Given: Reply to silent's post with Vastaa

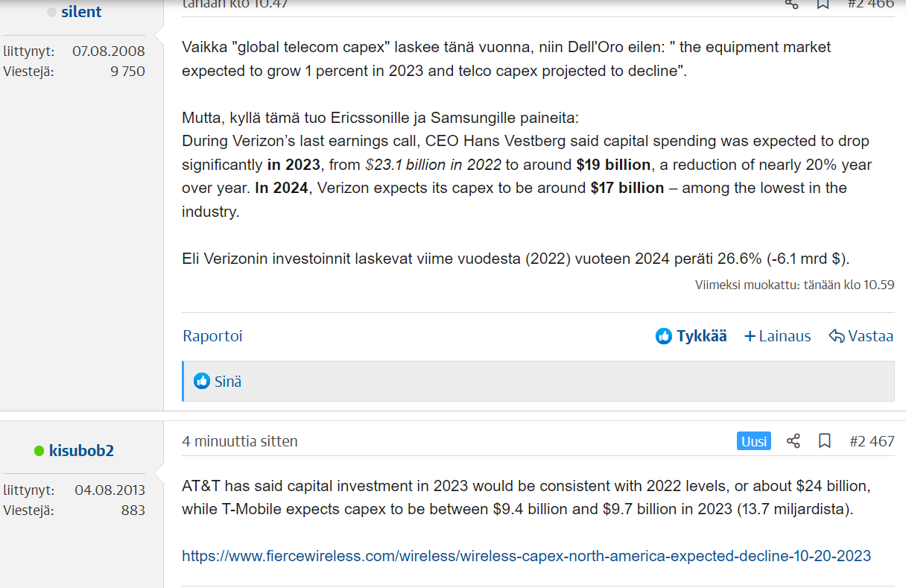Looking at the screenshot, I should click(x=861, y=336).
